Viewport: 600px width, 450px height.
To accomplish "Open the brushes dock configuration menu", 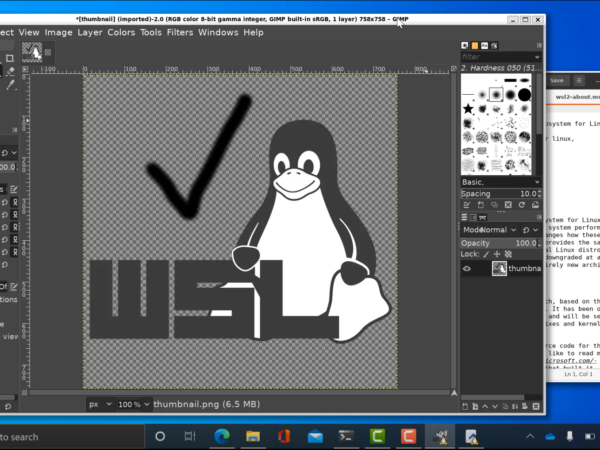I will (x=539, y=46).
